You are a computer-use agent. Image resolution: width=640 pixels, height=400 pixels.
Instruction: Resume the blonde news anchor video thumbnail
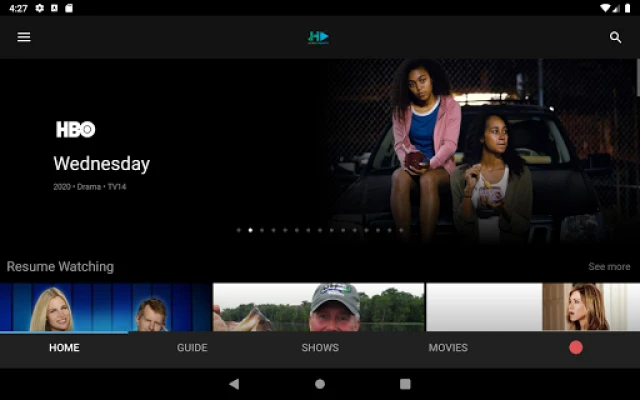(105, 307)
